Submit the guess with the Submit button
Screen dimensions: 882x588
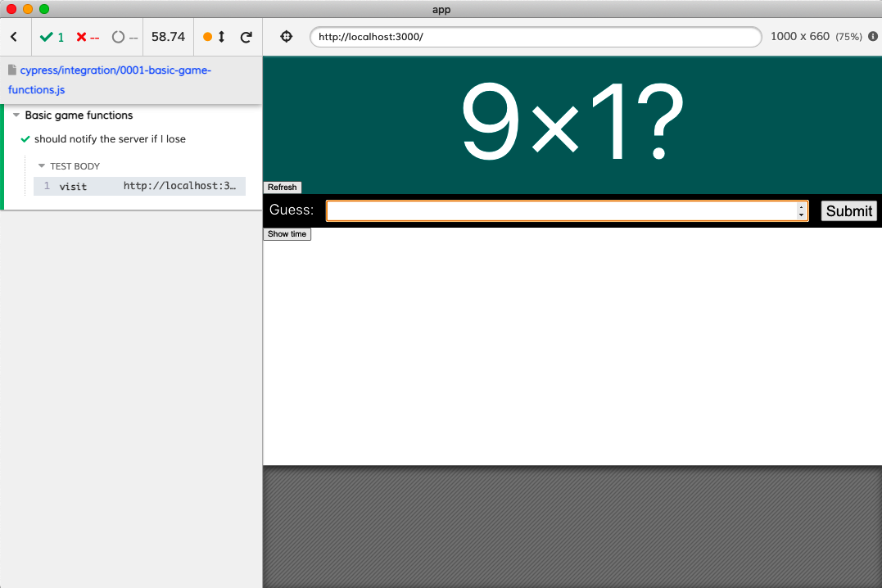pos(848,211)
